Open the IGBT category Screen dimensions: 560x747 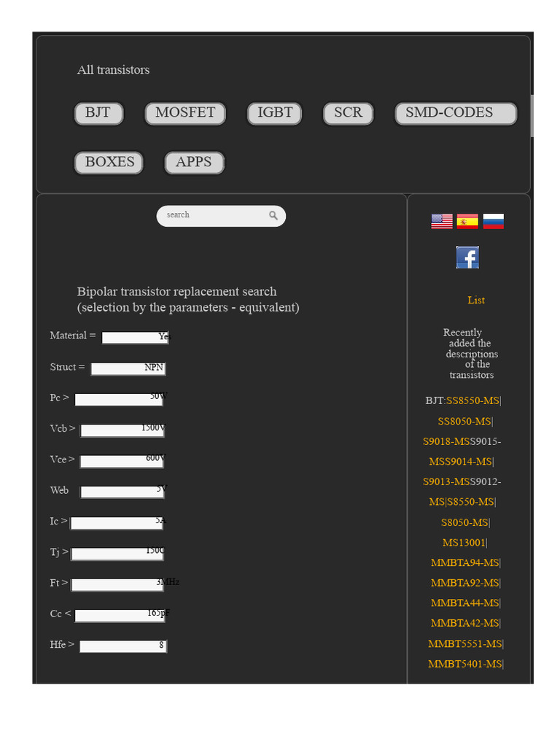click(x=275, y=113)
